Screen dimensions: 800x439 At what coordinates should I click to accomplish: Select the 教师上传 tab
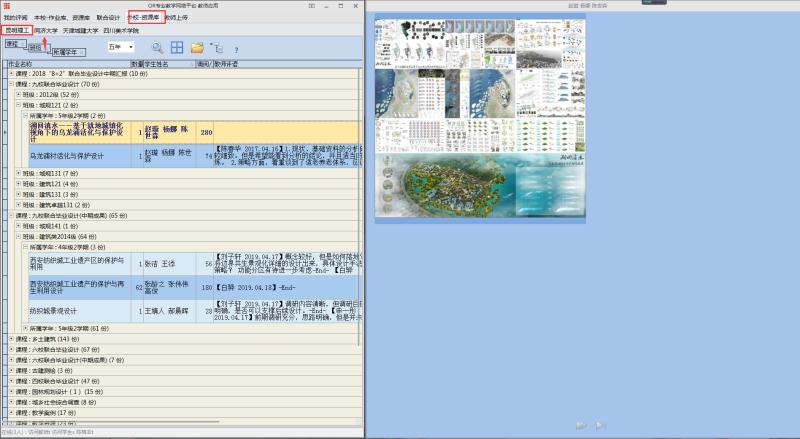[x=178, y=18]
